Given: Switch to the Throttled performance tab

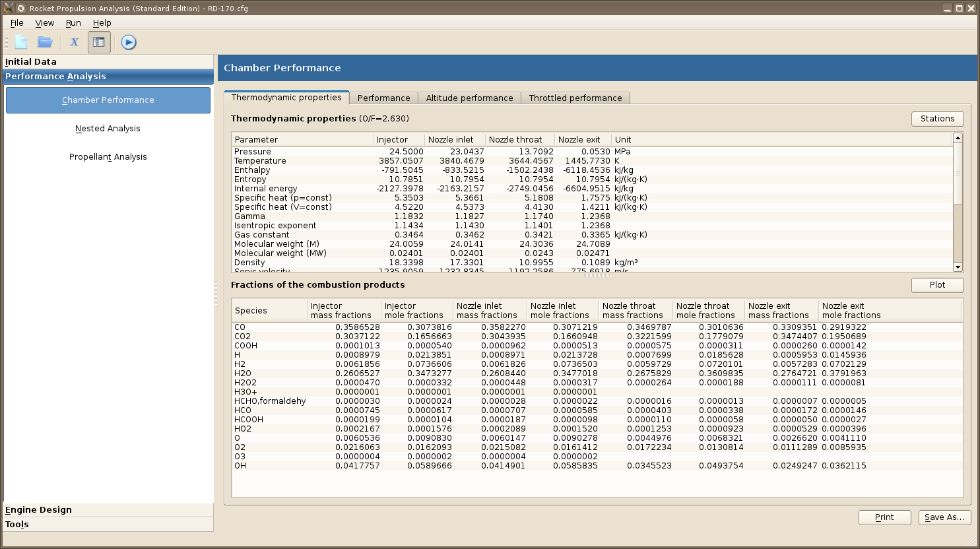Looking at the screenshot, I should pos(575,98).
